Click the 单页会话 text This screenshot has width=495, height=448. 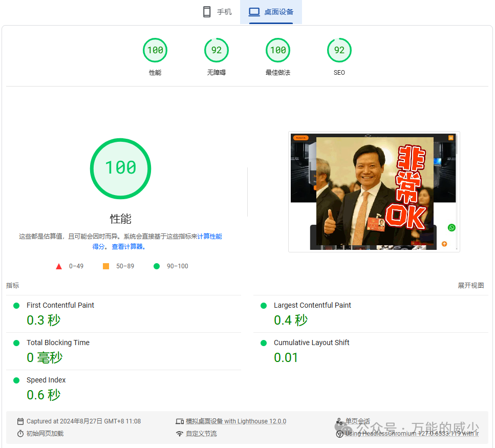(x=358, y=421)
